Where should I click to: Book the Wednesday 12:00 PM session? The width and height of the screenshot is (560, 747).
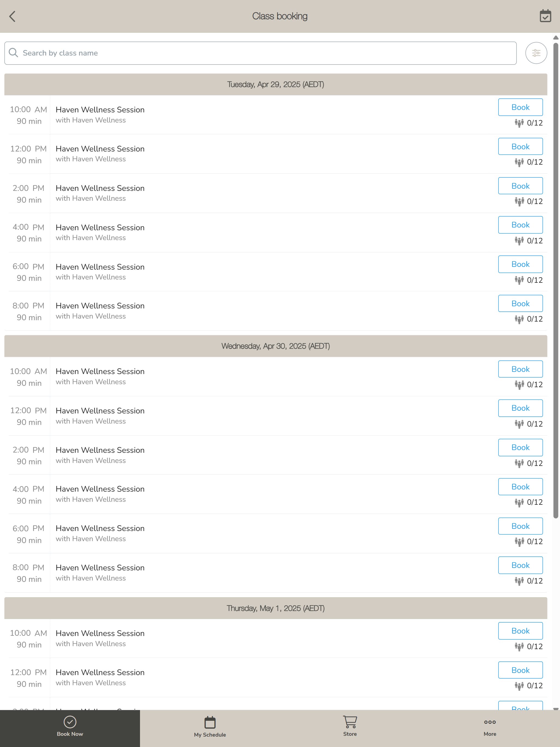tap(520, 408)
